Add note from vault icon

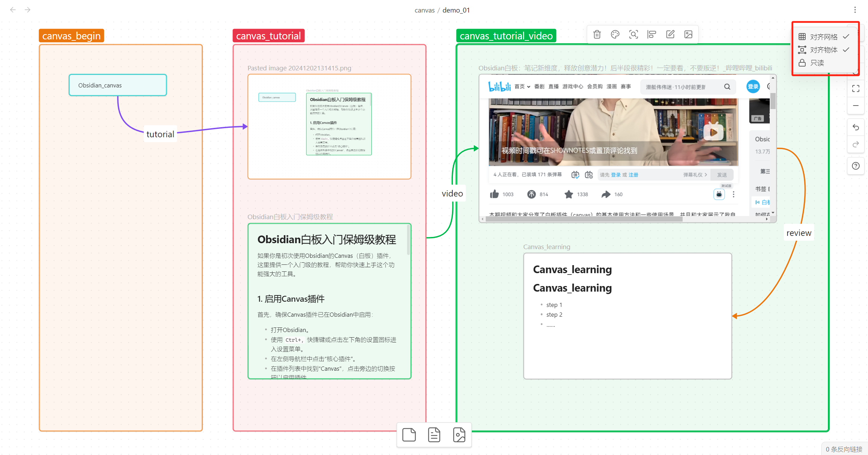click(434, 435)
